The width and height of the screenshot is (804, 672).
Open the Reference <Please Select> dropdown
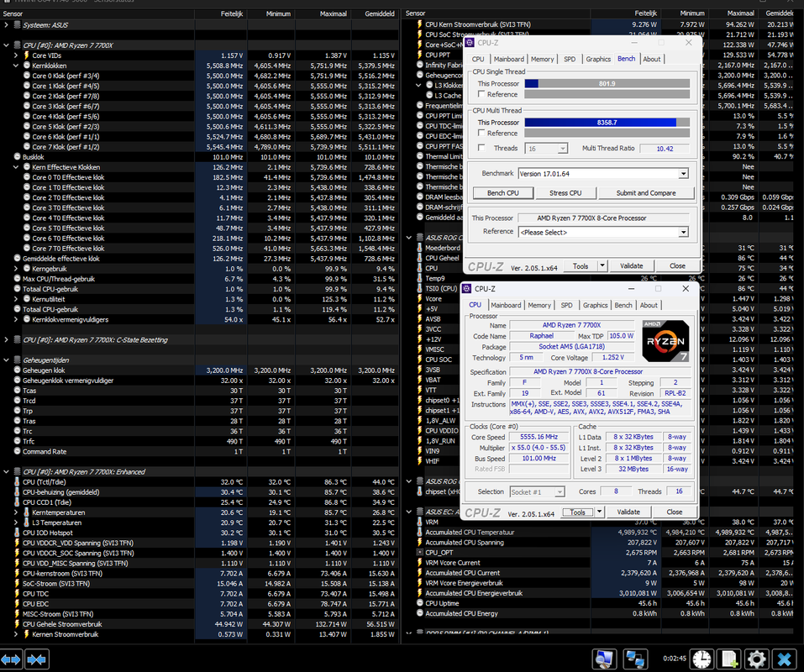pyautogui.click(x=683, y=232)
